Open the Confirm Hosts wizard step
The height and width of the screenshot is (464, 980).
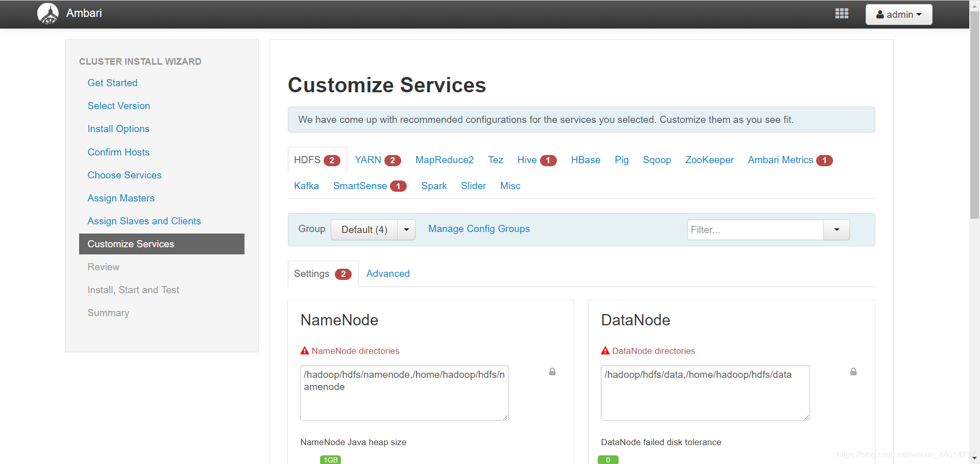[118, 152]
